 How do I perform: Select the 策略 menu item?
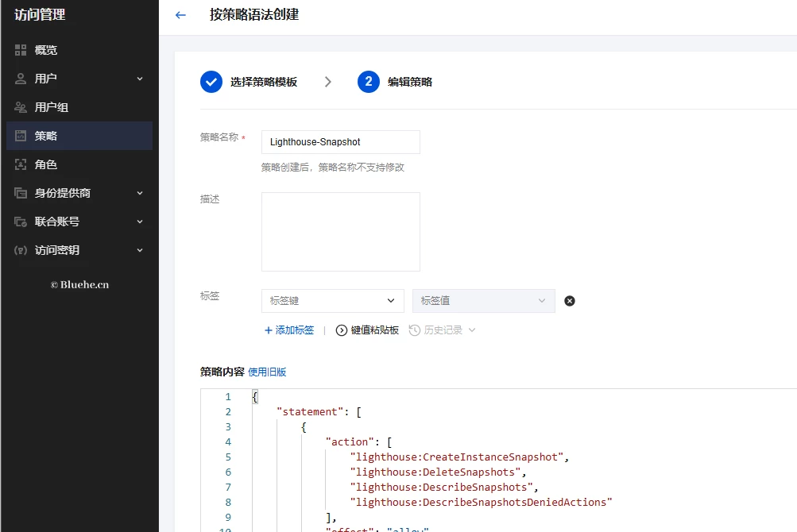coord(79,136)
